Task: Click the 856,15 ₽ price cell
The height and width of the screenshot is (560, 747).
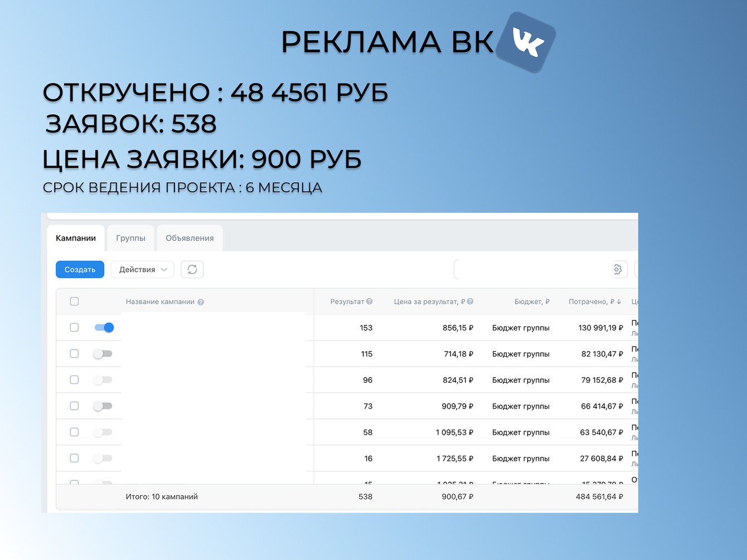Action: (458, 328)
